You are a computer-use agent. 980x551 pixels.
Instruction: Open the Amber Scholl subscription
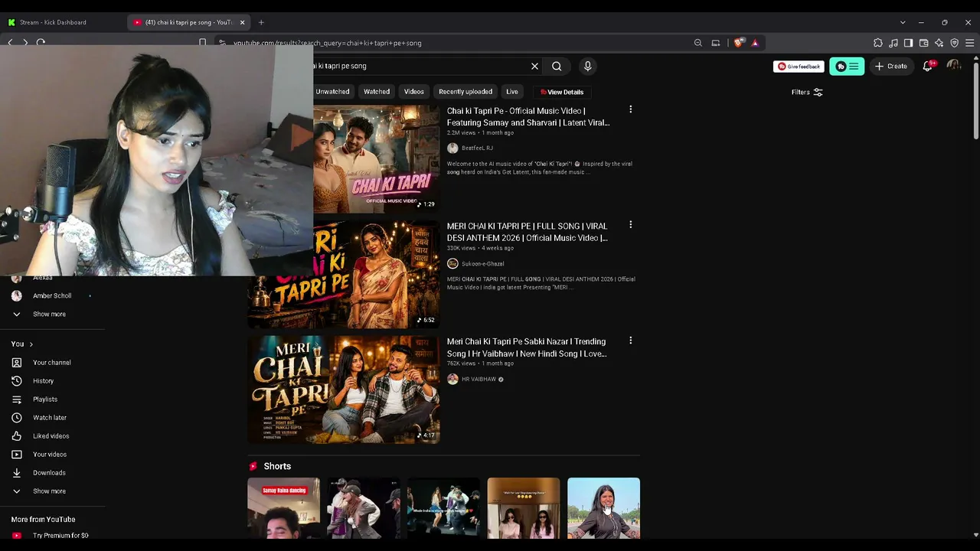52,295
